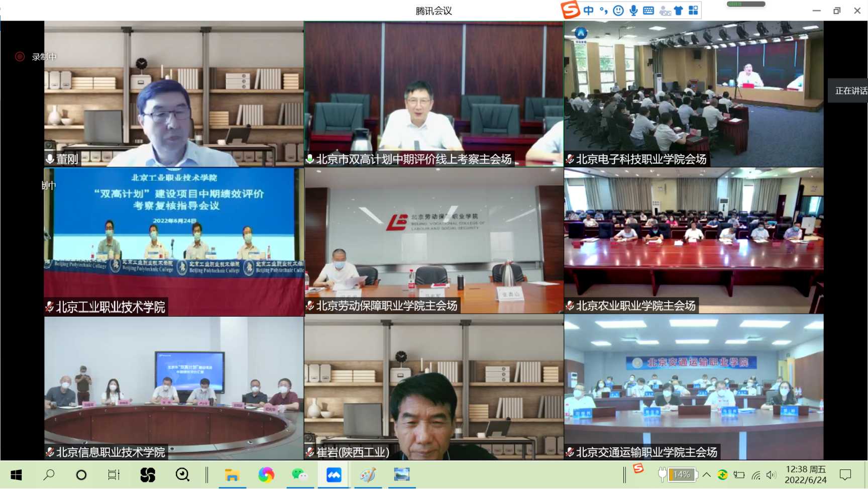
Task: Open the Windows Start menu
Action: [16, 475]
